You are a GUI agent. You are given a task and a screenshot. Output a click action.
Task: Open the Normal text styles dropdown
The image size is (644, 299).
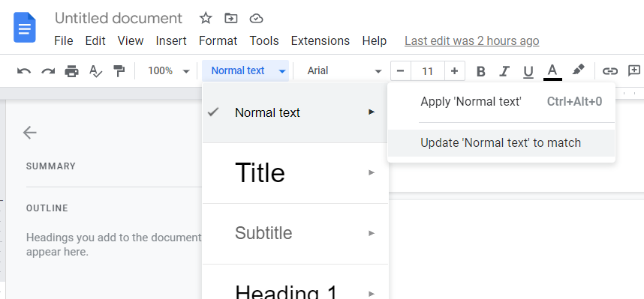pyautogui.click(x=245, y=71)
